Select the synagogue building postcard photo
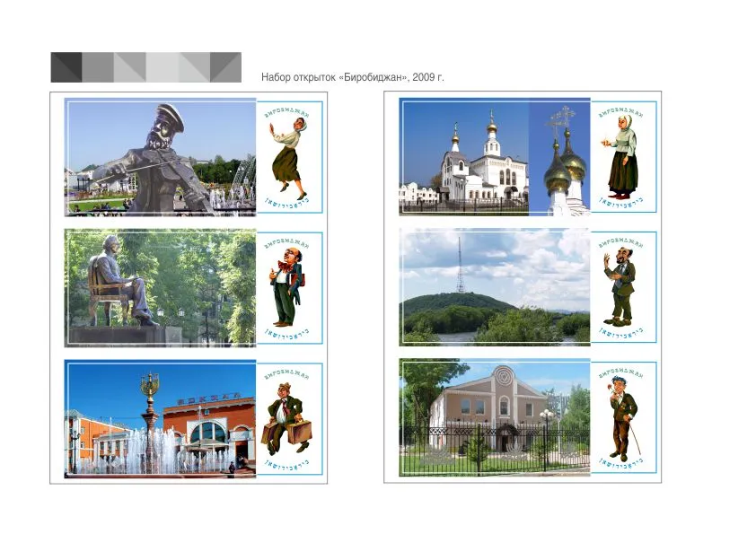756x534 pixels. [495, 417]
